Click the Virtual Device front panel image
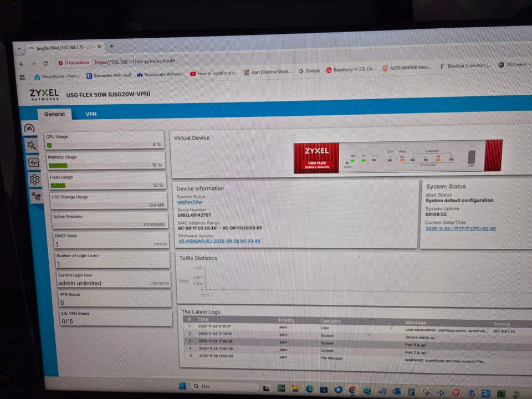Image resolution: width=532 pixels, height=399 pixels. 398,157
